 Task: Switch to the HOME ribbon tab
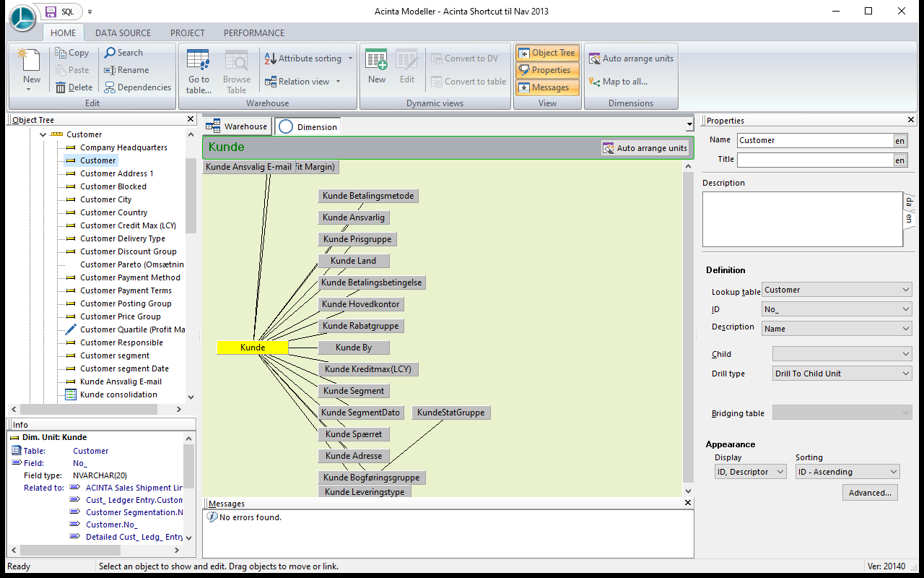coord(64,33)
